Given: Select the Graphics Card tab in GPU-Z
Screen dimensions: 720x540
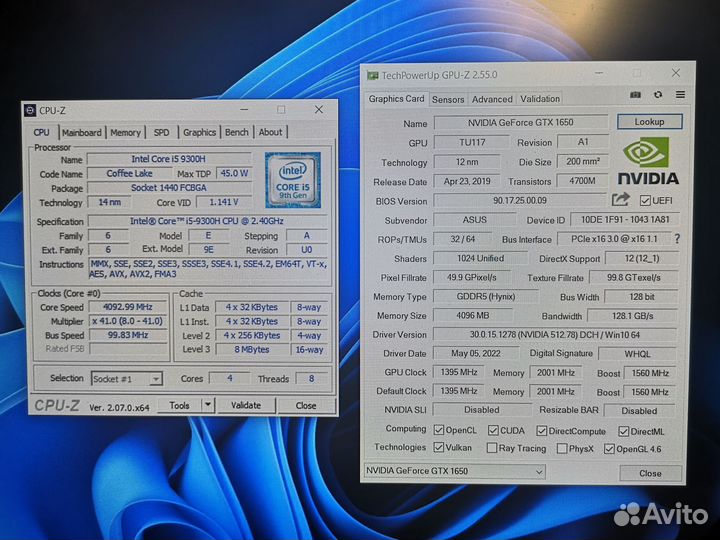Looking at the screenshot, I should pyautogui.click(x=397, y=99).
